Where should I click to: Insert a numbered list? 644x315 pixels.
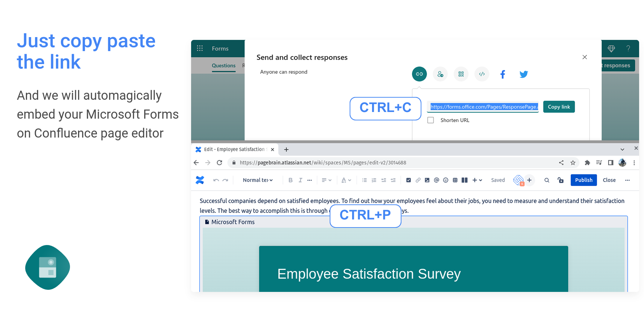[374, 180]
